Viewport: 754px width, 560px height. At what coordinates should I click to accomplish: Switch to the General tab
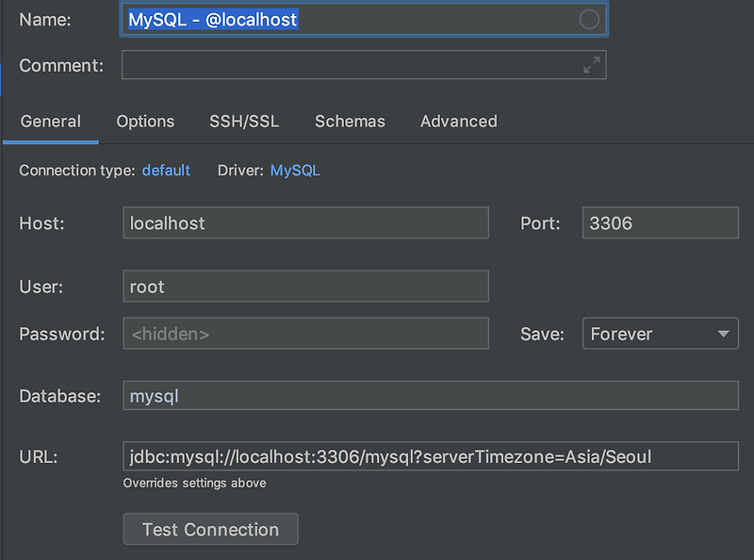tap(51, 122)
